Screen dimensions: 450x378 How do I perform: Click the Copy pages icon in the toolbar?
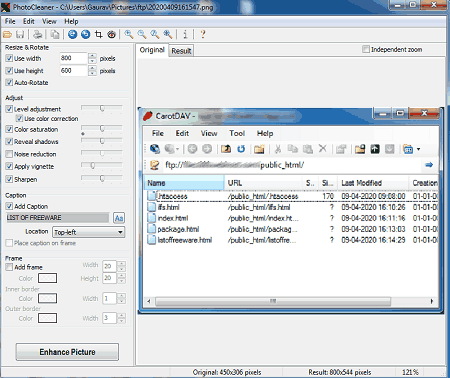(55, 34)
